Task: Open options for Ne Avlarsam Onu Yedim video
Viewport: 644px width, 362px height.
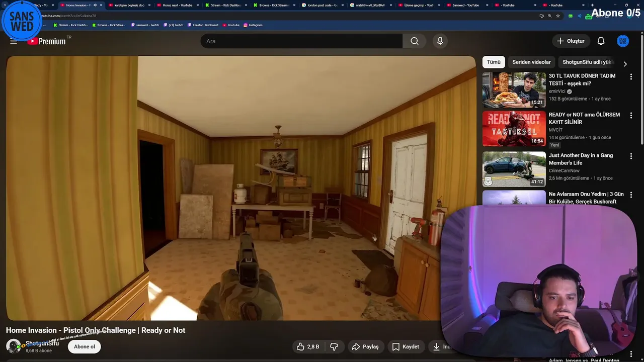Action: [x=631, y=195]
